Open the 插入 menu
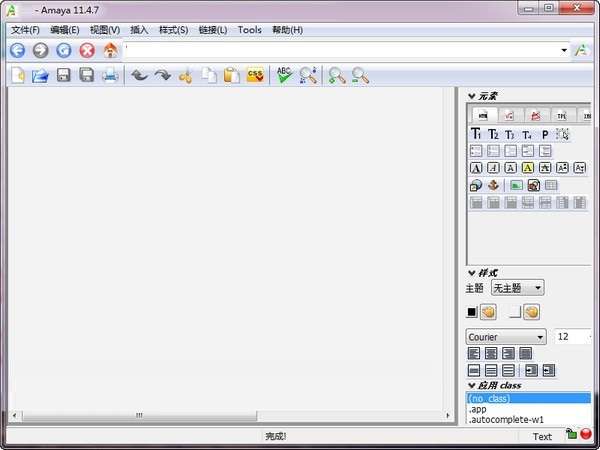Image resolution: width=600 pixels, height=450 pixels. click(x=139, y=30)
